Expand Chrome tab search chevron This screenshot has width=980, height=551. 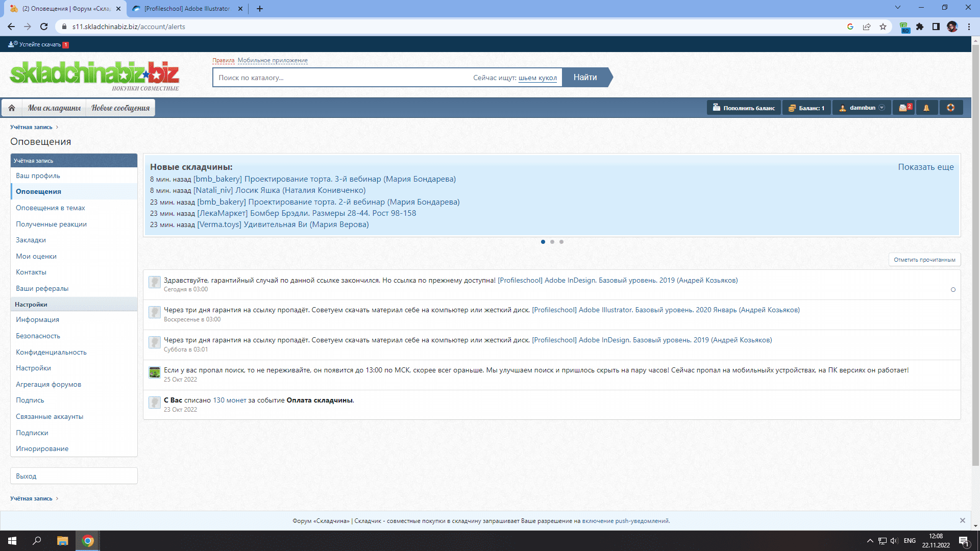[898, 8]
